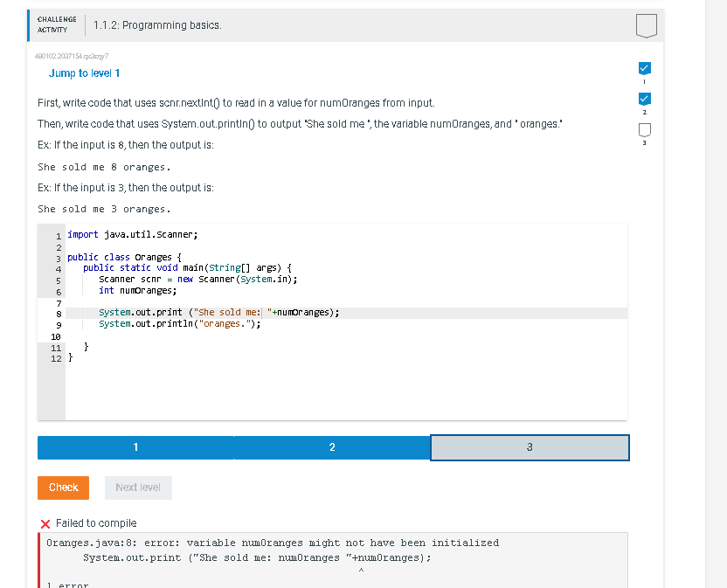Click the red X failed-to-compile icon
727x588 pixels.
[x=45, y=523]
